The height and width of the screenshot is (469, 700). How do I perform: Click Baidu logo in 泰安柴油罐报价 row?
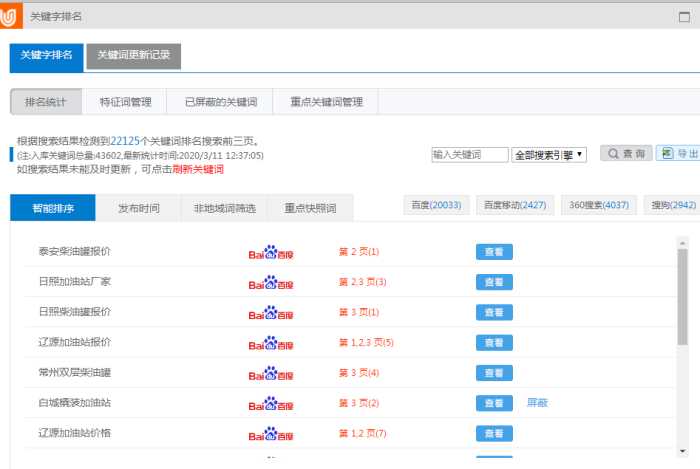click(270, 252)
